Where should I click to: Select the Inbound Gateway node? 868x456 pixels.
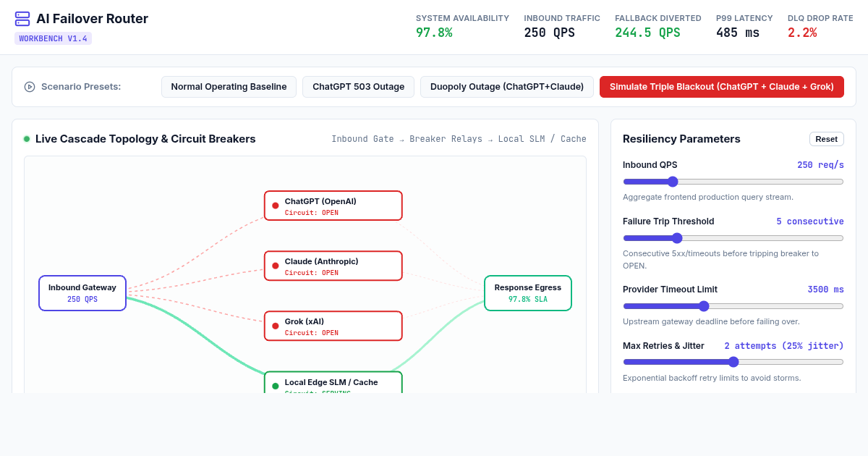tap(82, 293)
